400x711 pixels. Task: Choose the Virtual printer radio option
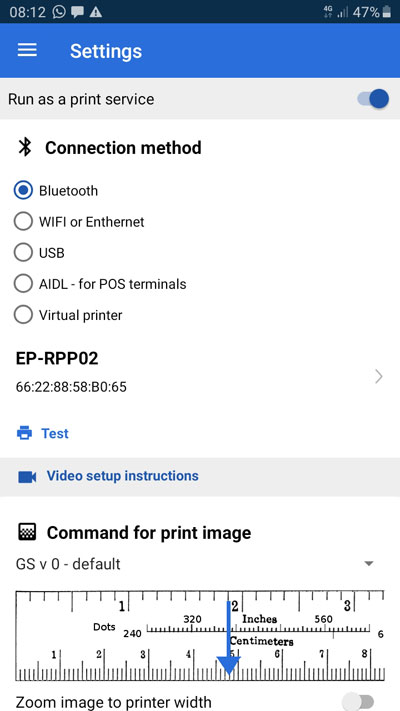[x=68, y=315]
